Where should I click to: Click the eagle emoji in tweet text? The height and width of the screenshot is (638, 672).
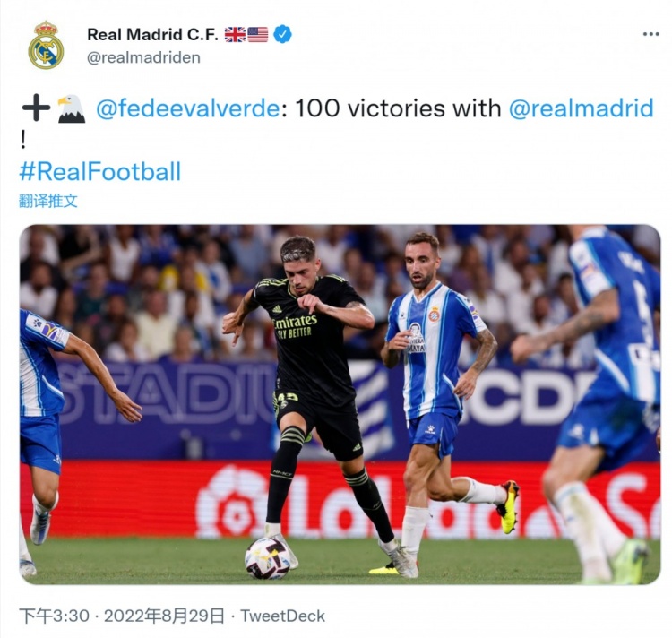pyautogui.click(x=71, y=108)
